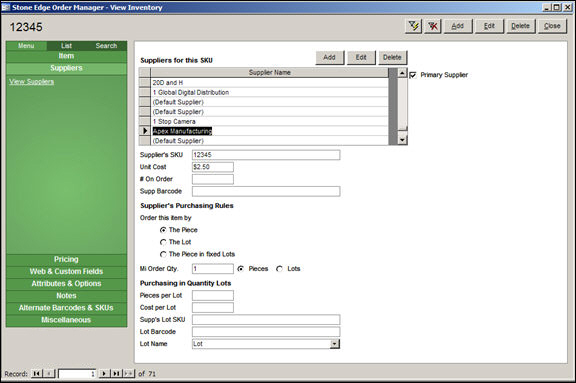This screenshot has height=383, width=576.
Task: Choose Lots for minimum order quantity
Action: tap(279, 269)
